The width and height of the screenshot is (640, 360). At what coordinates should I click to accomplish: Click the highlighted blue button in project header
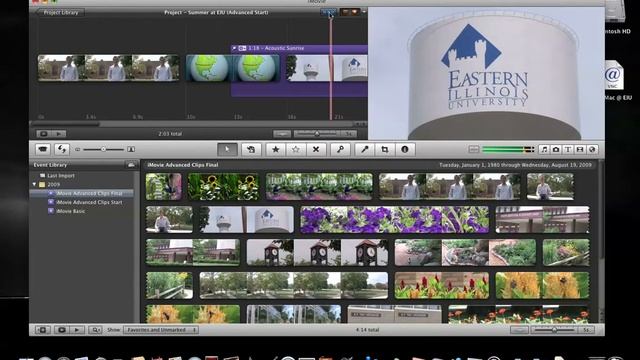328,12
